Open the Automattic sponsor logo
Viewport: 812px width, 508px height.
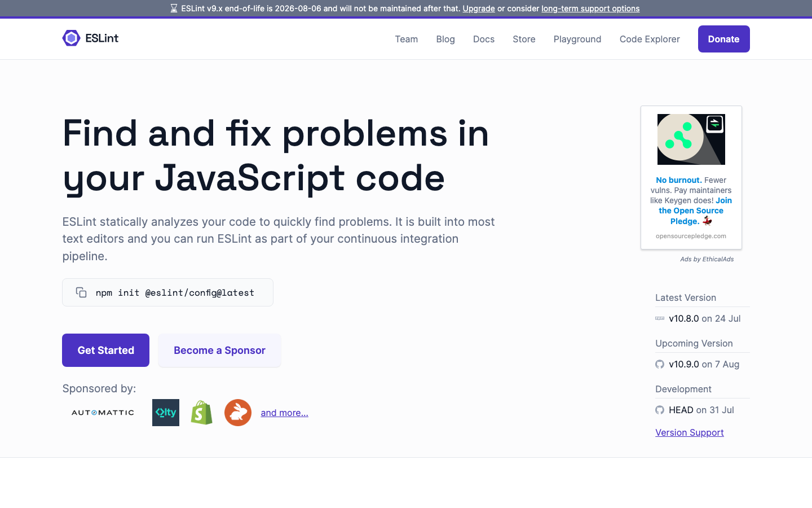coord(103,413)
